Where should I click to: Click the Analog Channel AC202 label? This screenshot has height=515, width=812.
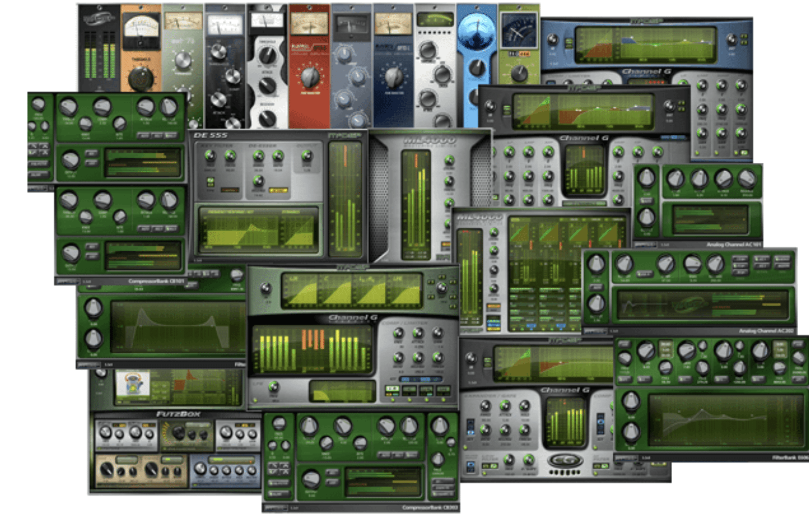pos(767,331)
